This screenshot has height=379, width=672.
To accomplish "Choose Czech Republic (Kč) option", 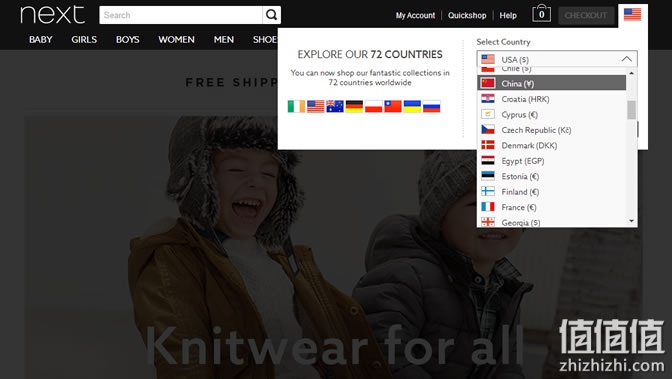I will click(552, 129).
